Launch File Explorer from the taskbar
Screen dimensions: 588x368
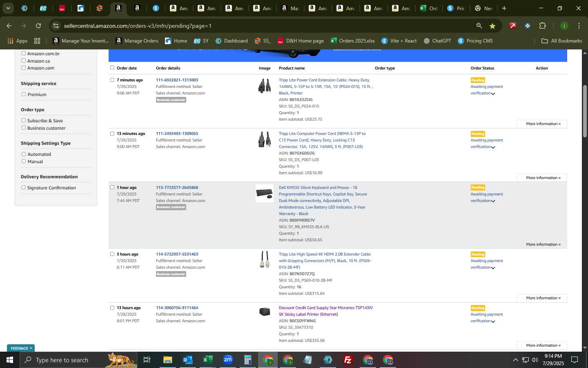[168, 360]
